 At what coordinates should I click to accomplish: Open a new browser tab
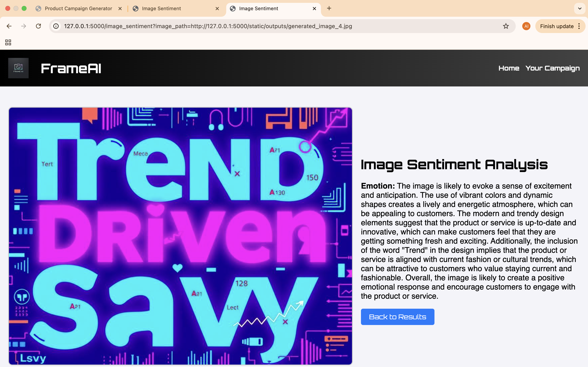[329, 9]
